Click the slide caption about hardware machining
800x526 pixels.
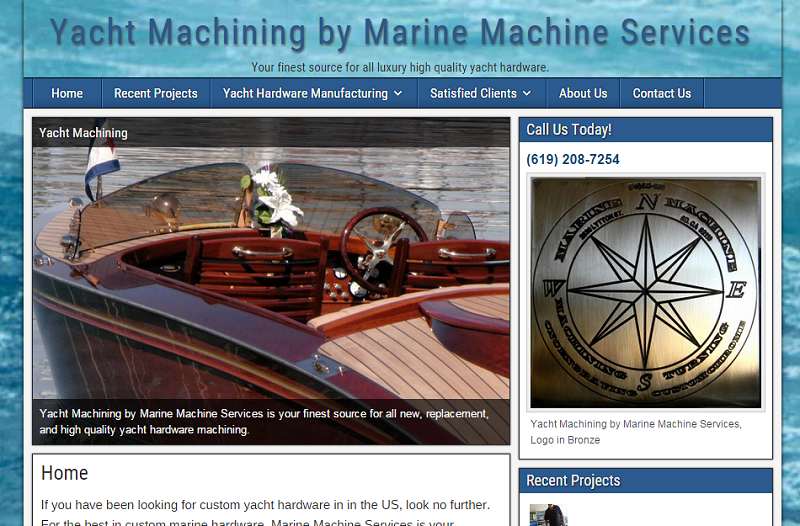(x=264, y=421)
